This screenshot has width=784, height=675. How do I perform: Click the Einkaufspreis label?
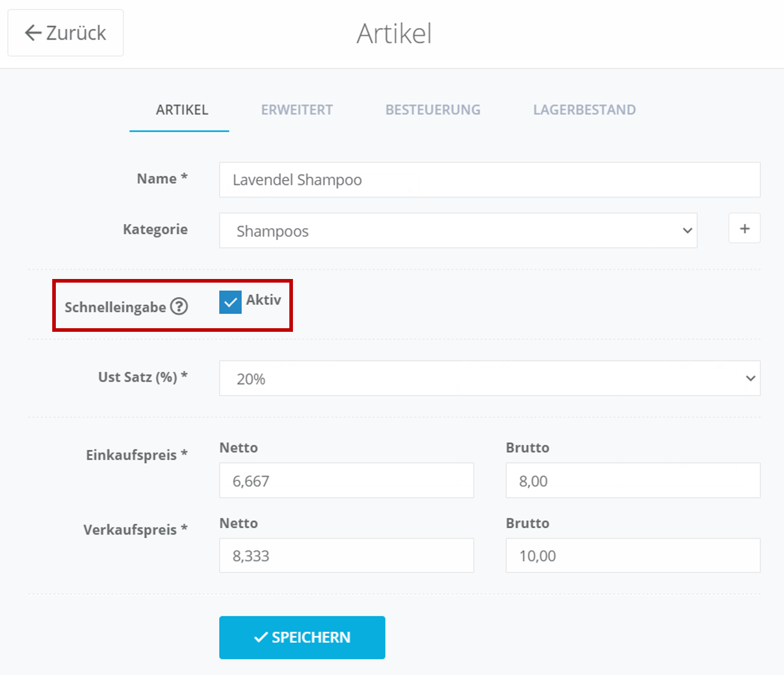coord(137,455)
